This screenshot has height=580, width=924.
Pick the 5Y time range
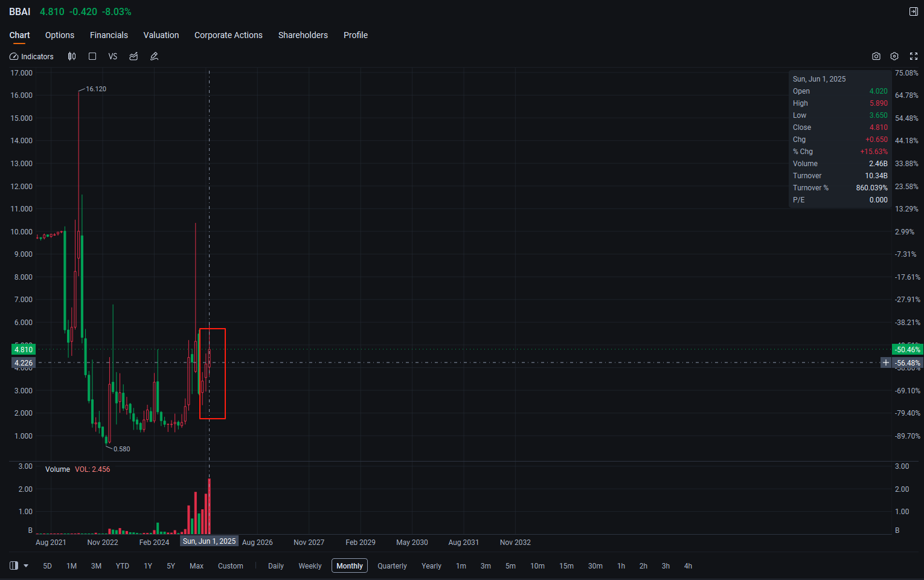pos(171,566)
